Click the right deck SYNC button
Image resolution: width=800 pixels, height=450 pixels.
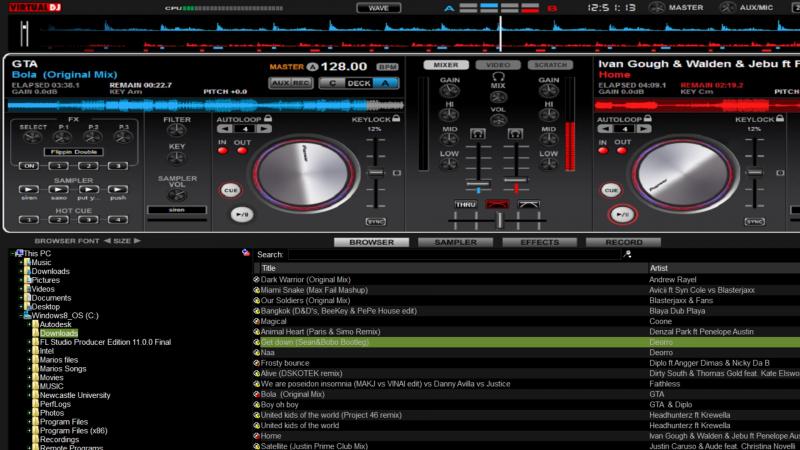pyautogui.click(x=755, y=221)
